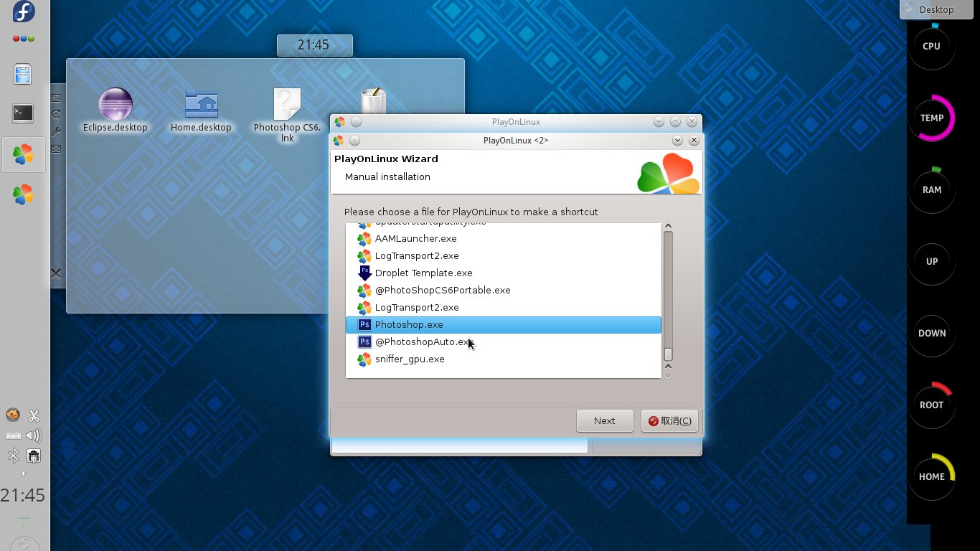This screenshot has width=980, height=551.
Task: Click the background PlayOnLinux window's clover title icon
Action: pos(339,122)
